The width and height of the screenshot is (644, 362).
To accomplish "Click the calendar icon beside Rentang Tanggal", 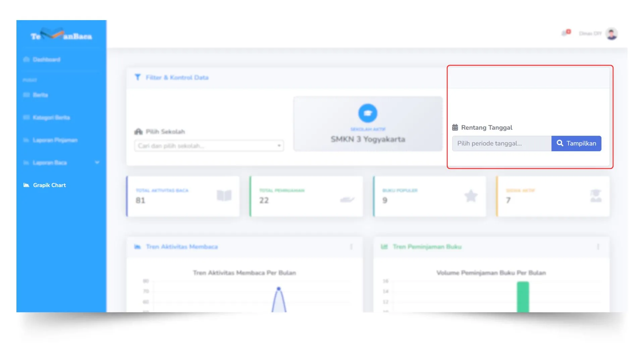I will (455, 127).
